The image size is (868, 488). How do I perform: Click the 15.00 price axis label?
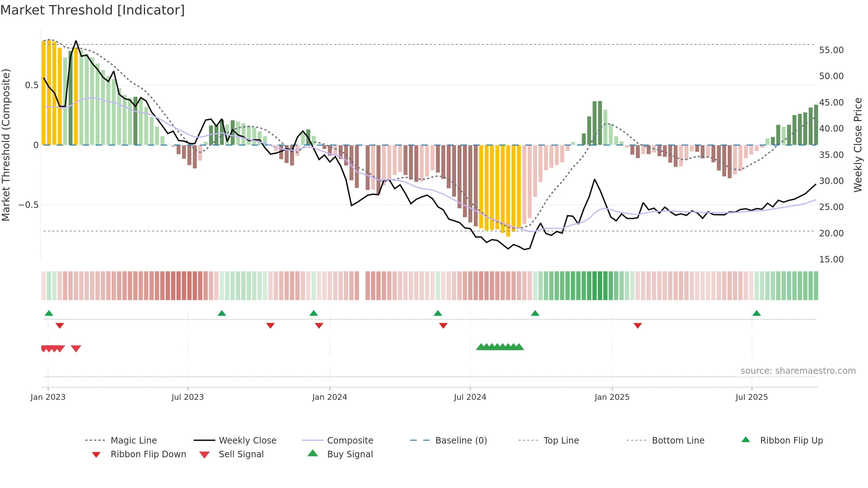point(831,259)
